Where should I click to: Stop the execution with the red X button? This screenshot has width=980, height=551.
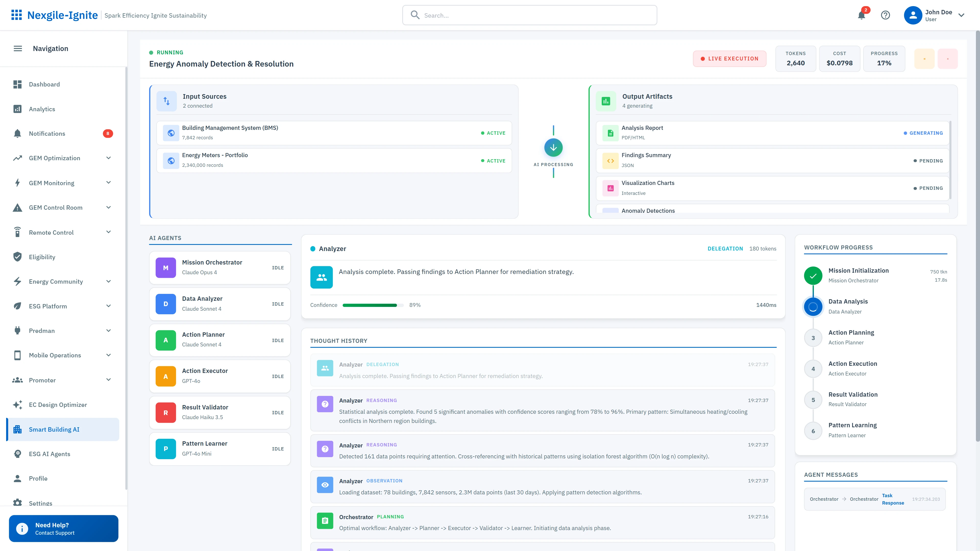[x=948, y=59]
